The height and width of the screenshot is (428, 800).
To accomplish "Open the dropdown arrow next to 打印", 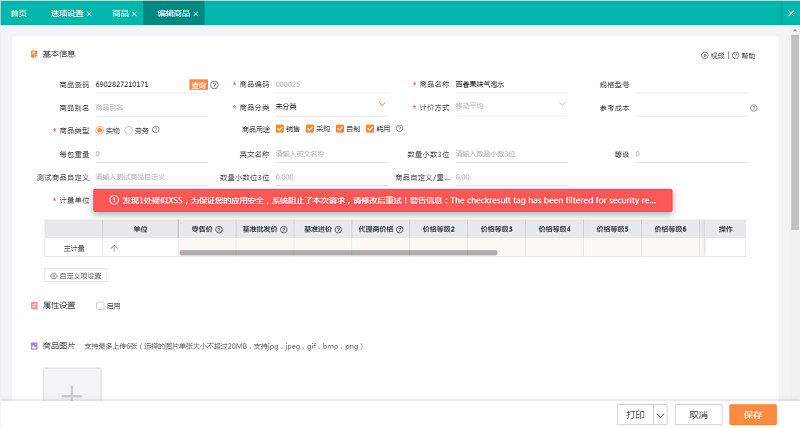I will [x=660, y=415].
